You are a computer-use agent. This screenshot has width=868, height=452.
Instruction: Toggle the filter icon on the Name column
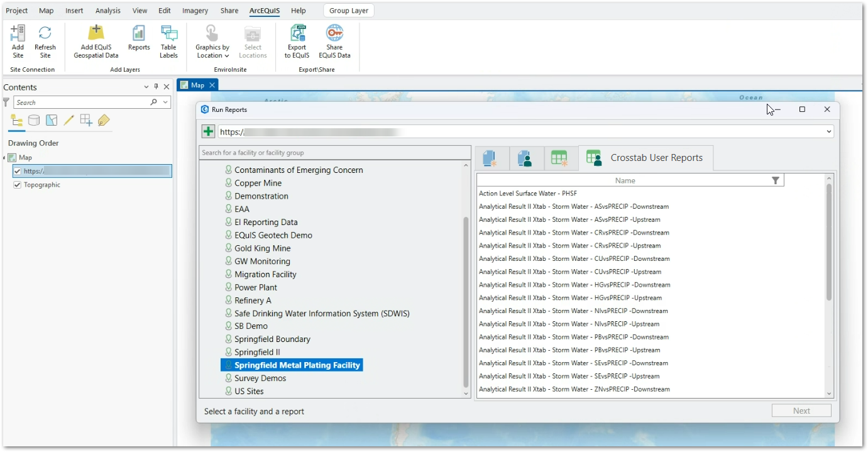[x=776, y=180]
